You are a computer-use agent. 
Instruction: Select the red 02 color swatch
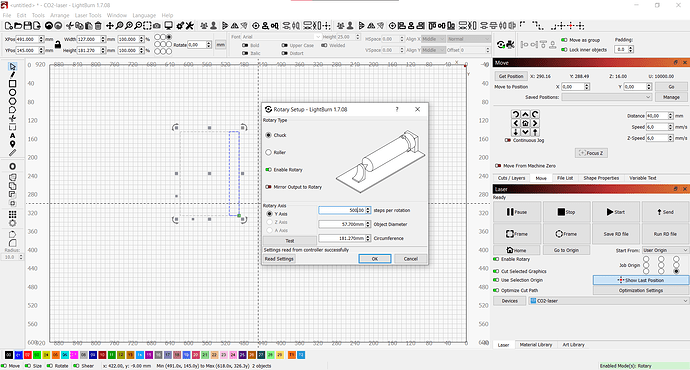tap(27, 355)
